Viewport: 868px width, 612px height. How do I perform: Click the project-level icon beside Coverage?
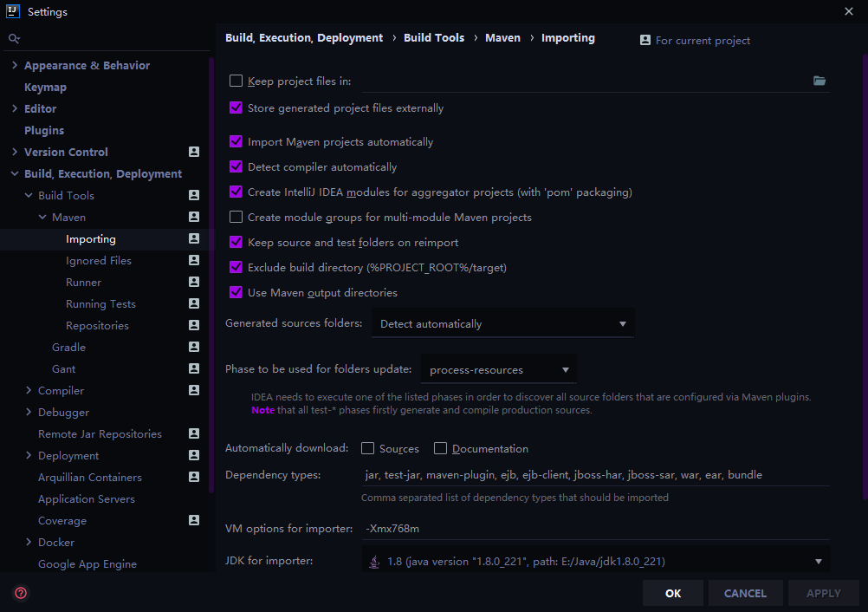pyautogui.click(x=194, y=520)
